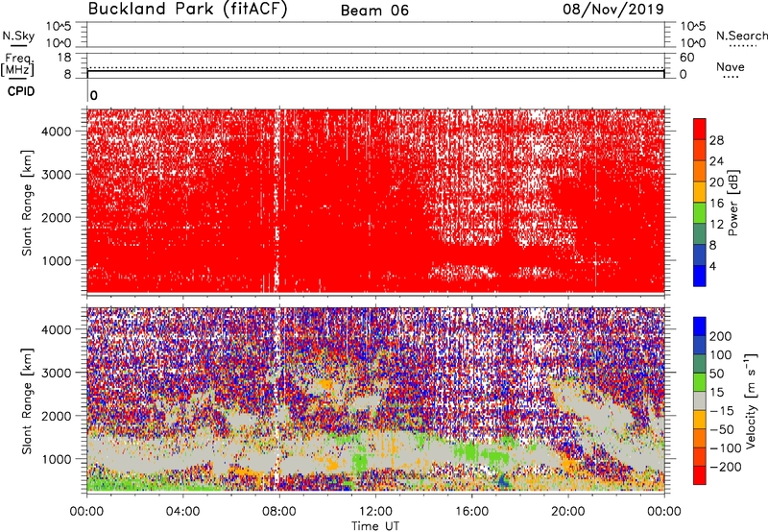
Task: Click the date '08/Nov/2019'
Action: click(x=613, y=10)
